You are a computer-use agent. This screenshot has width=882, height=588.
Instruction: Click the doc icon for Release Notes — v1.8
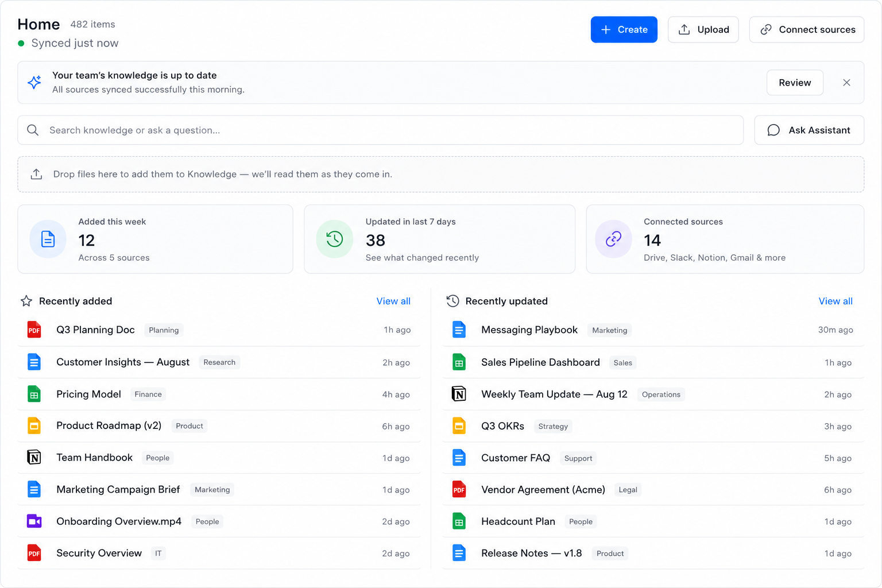(459, 553)
